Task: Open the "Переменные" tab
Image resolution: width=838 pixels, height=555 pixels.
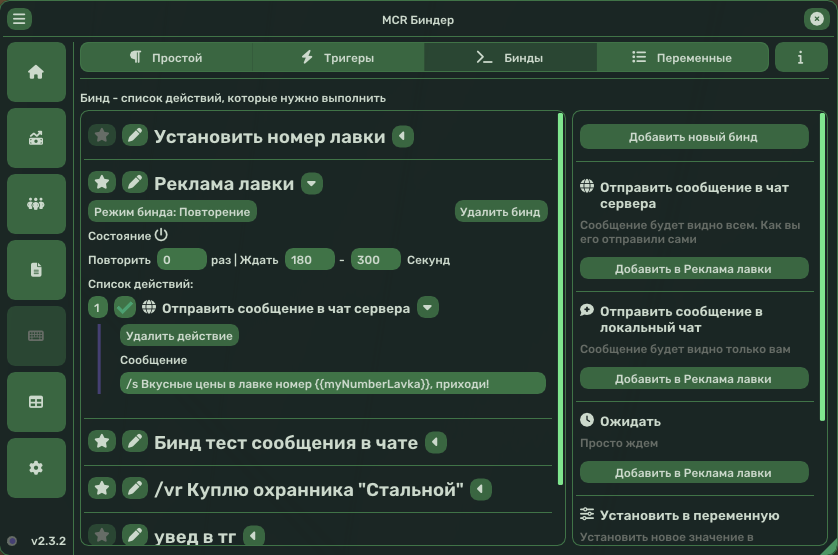Action: (682, 57)
